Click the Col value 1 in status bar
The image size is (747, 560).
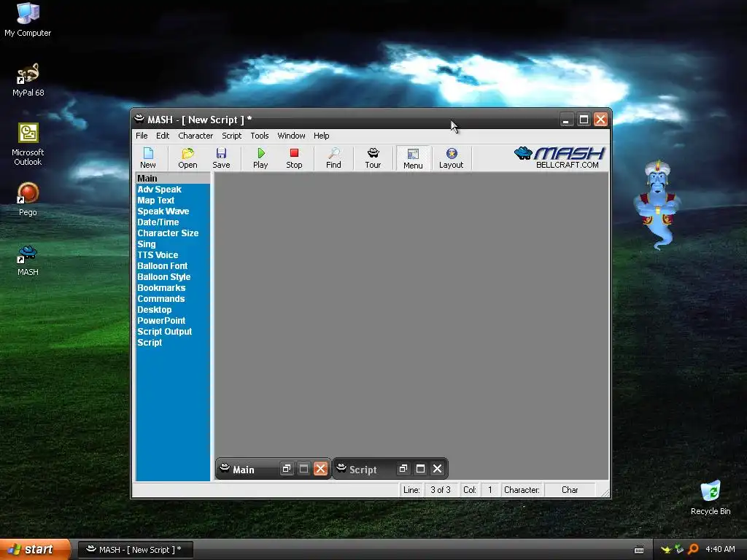tap(489, 490)
